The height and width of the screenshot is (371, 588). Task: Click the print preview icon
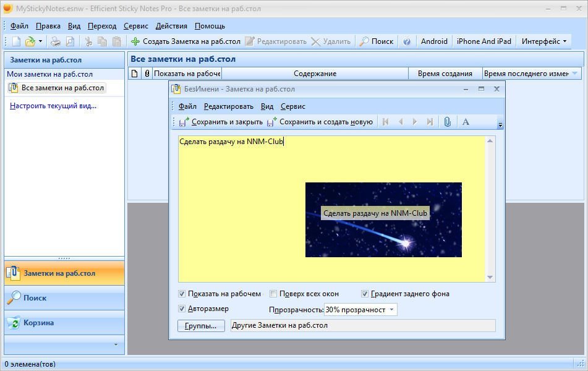click(x=70, y=41)
